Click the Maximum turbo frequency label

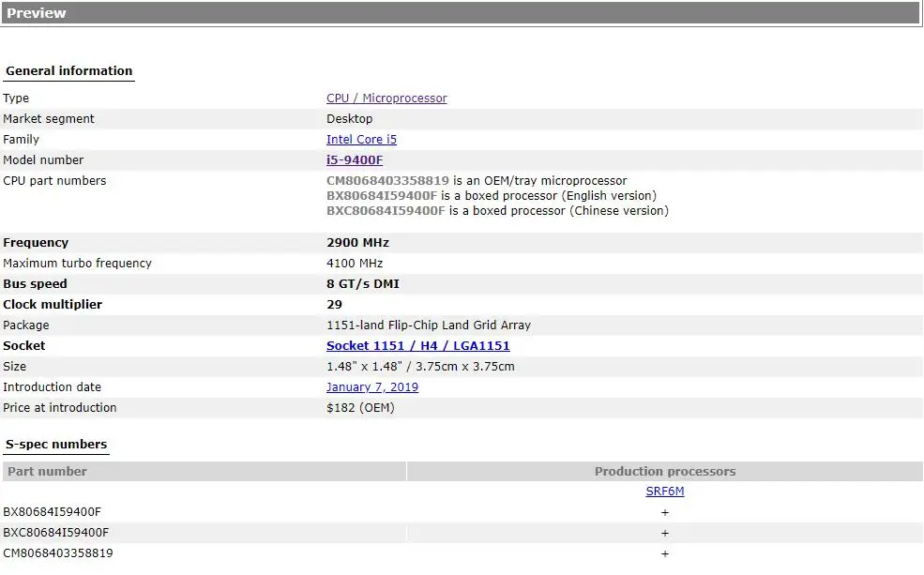coord(77,264)
